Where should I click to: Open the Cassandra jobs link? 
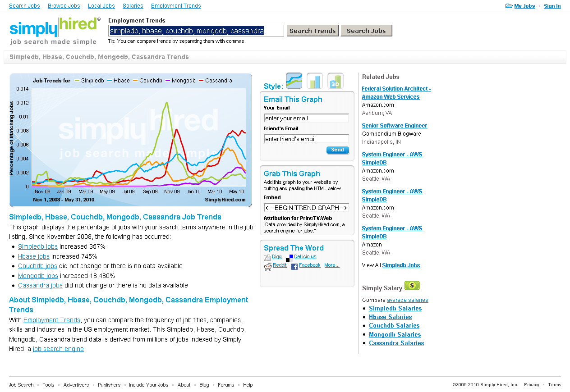point(40,285)
